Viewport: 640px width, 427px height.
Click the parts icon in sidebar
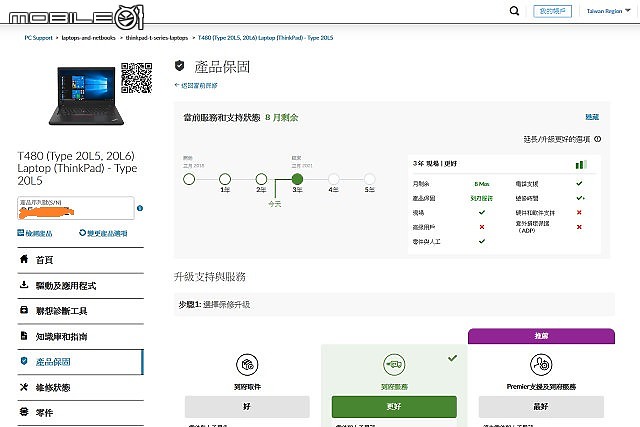point(24,411)
